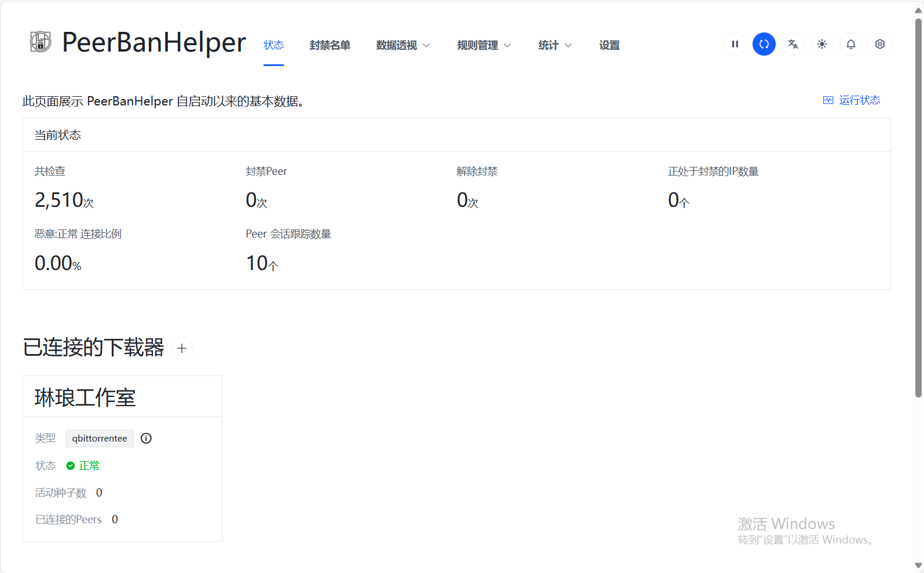Click the 正常 status label
This screenshot has width=924, height=573.
pyautogui.click(x=89, y=466)
